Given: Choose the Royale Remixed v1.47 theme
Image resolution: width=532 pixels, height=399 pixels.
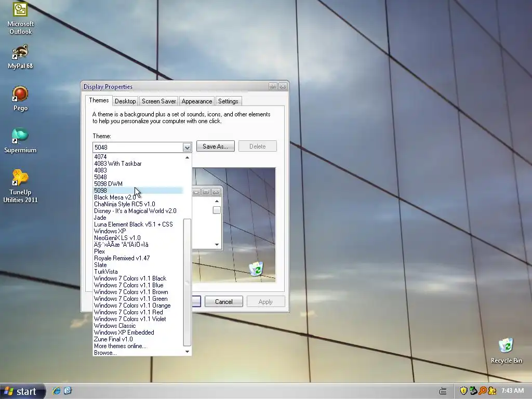Looking at the screenshot, I should (138, 258).
